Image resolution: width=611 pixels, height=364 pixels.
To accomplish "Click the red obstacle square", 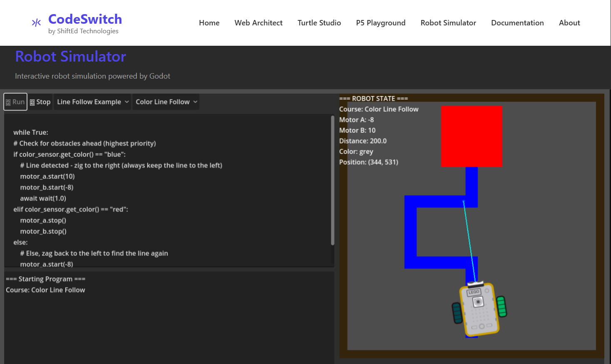I will click(472, 136).
